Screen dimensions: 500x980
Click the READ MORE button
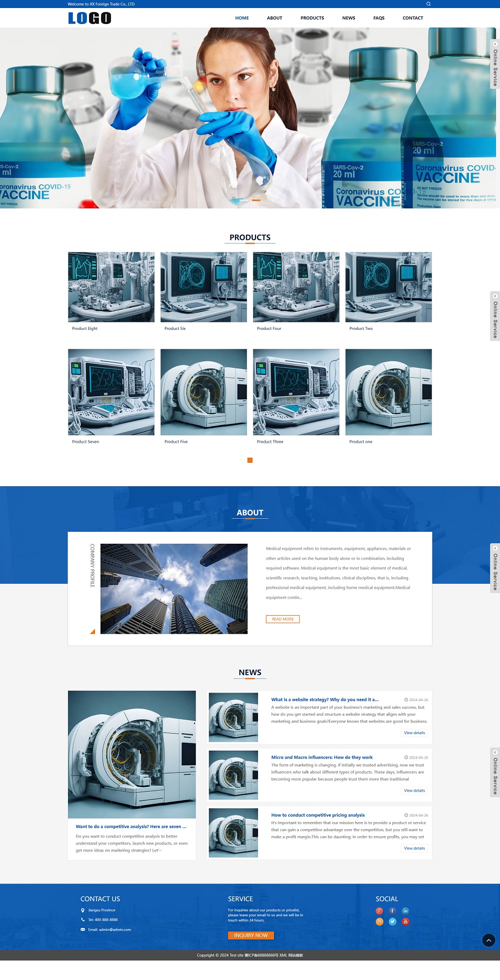click(x=282, y=619)
